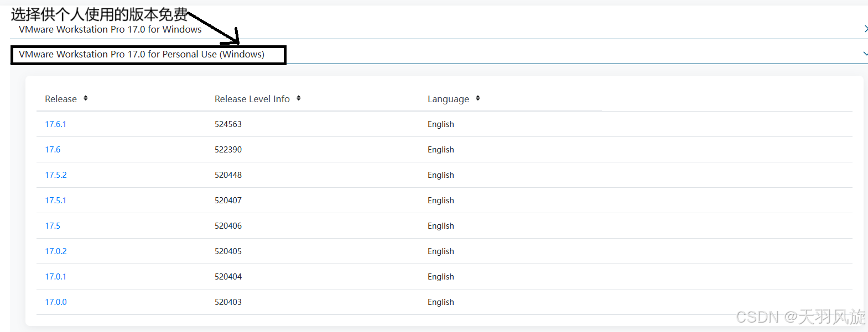Select level info value 520406
The image size is (868, 332).
tap(228, 226)
